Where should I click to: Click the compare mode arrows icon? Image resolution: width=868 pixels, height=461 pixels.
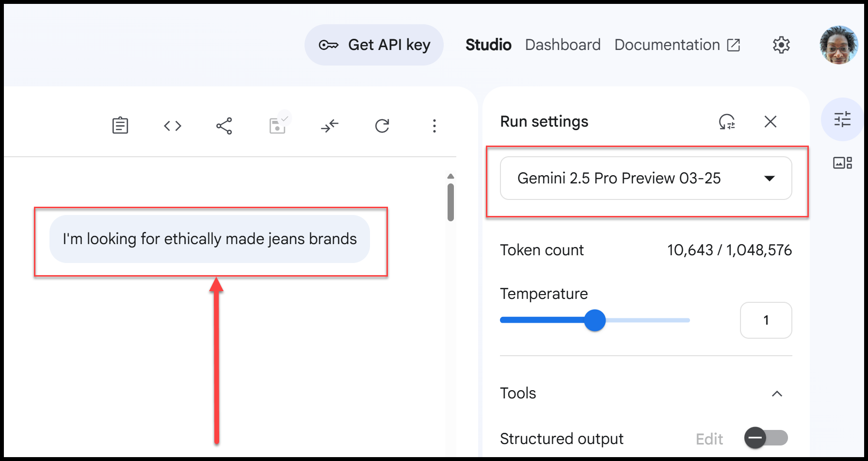click(330, 126)
